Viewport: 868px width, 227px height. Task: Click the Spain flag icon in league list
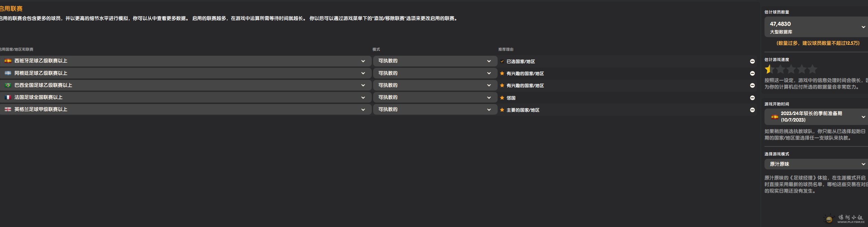click(8, 61)
